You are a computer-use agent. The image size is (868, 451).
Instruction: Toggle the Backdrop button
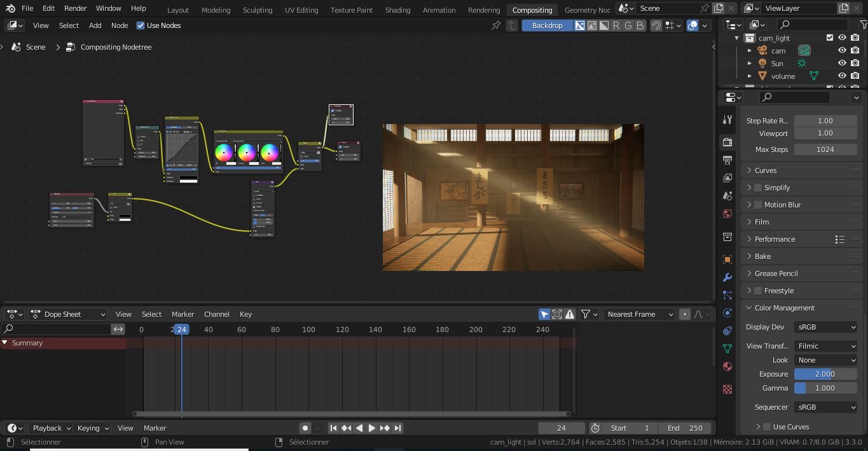[547, 25]
